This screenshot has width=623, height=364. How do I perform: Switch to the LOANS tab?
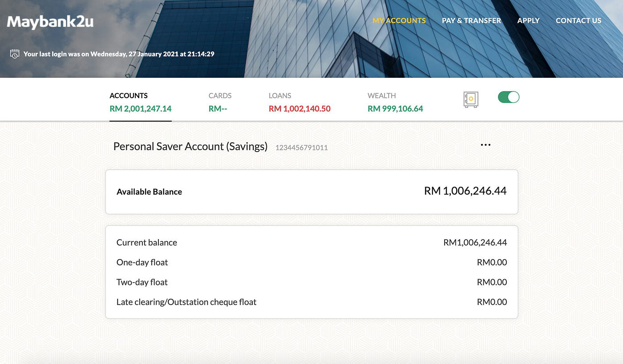[x=299, y=102]
